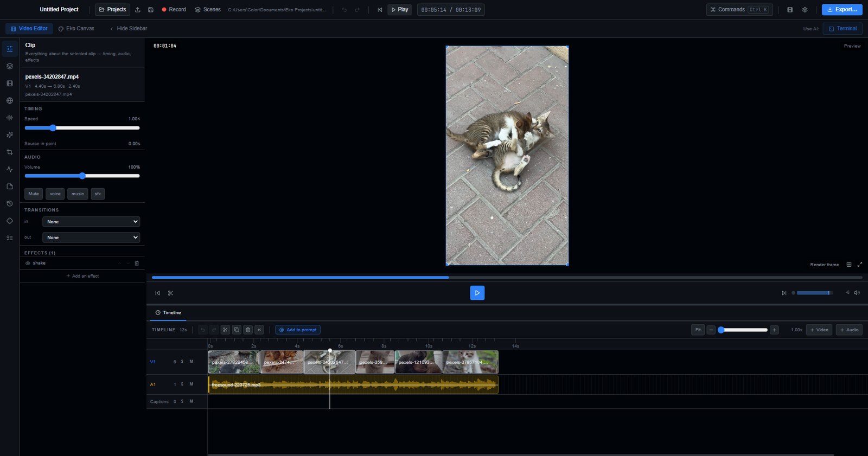This screenshot has height=456, width=868.
Task: Collapse the panel with Hide Sidebar
Action: click(129, 29)
